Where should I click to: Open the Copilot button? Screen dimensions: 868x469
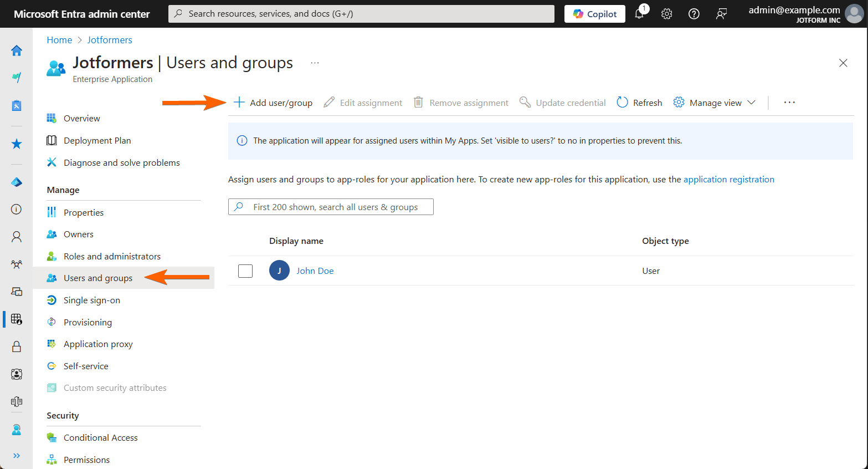594,14
